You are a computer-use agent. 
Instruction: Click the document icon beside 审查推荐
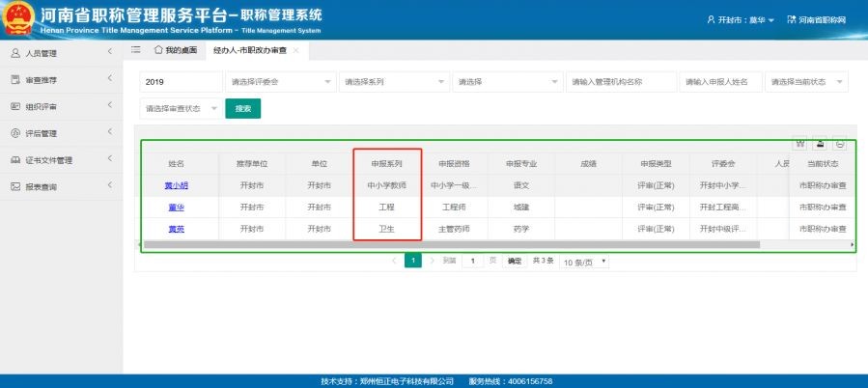coord(15,80)
